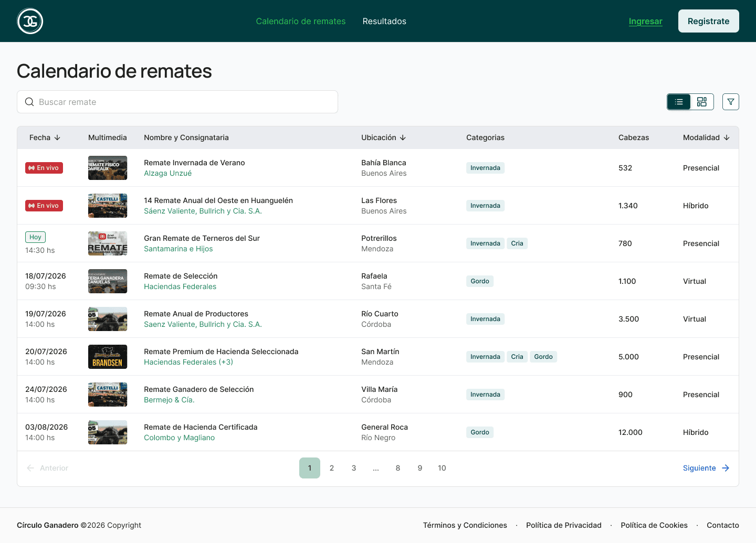Click the Círculo Ganadero logo icon

click(30, 21)
